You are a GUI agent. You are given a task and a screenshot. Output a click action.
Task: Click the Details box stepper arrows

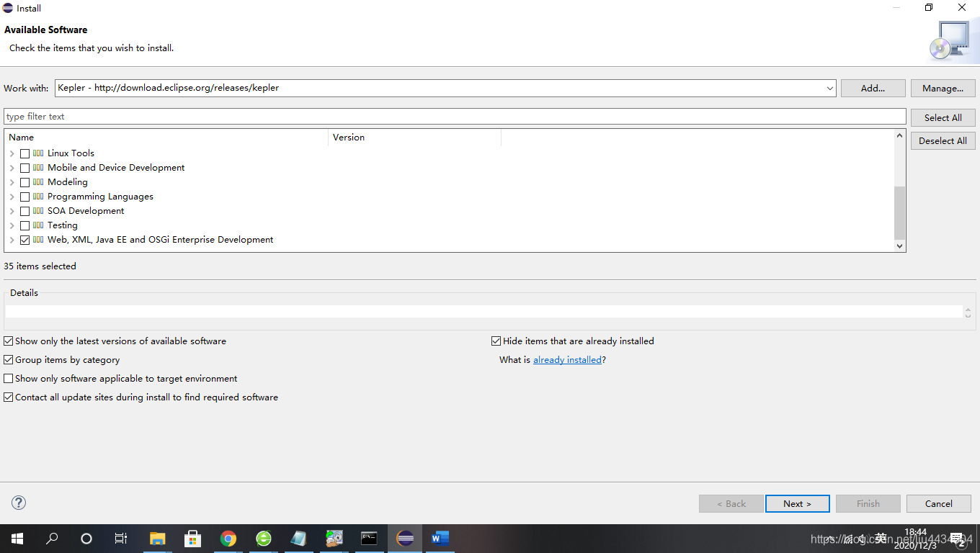tap(968, 312)
